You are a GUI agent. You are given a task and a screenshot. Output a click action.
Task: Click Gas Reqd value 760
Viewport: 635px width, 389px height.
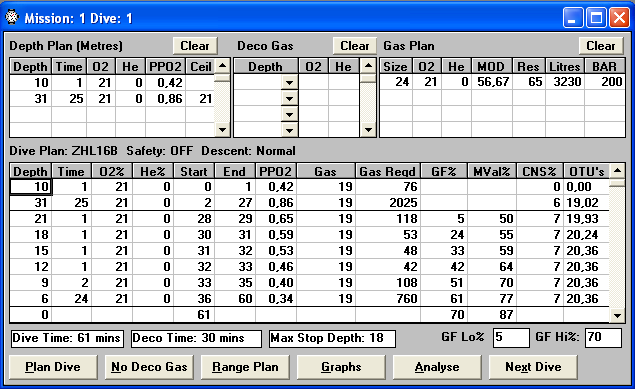[388, 299]
